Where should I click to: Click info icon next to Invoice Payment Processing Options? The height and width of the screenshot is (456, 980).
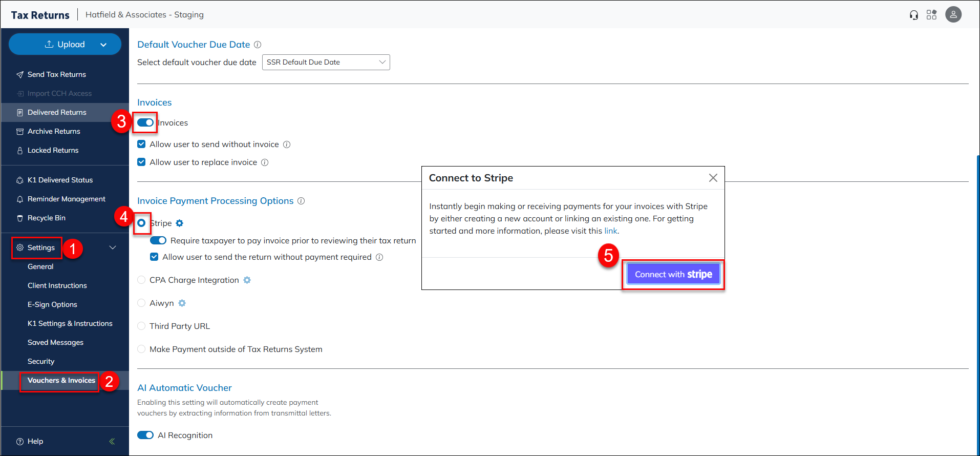[301, 201]
